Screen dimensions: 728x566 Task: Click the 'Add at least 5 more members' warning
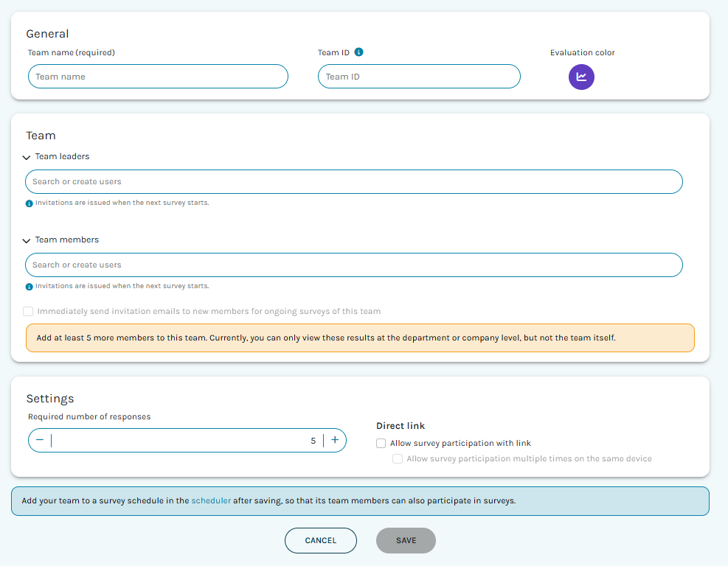coord(360,338)
